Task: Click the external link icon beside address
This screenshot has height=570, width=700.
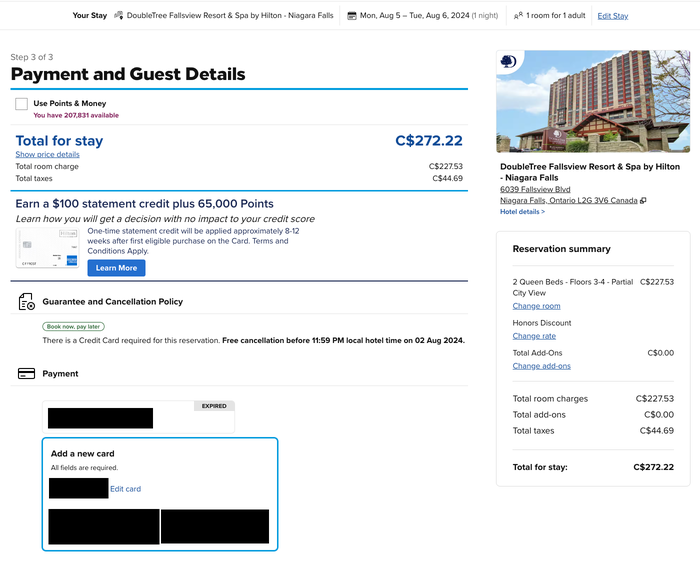Action: coord(643,201)
